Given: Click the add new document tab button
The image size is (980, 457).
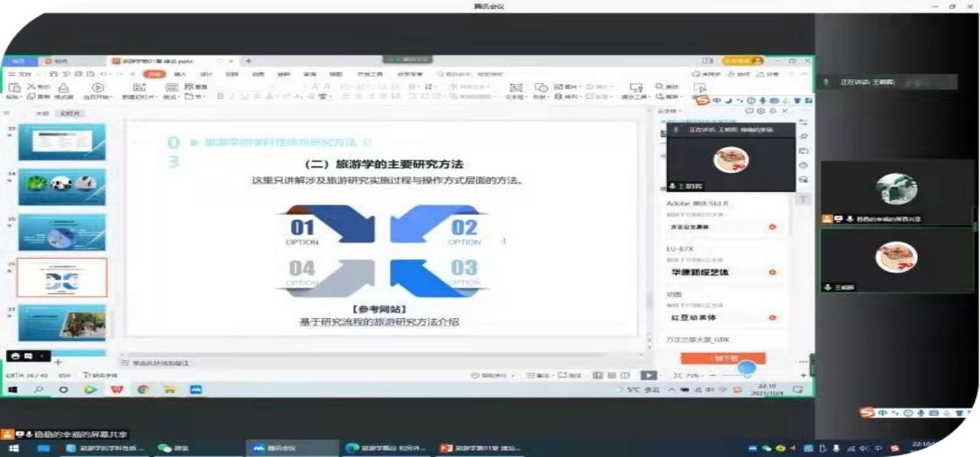Looking at the screenshot, I should pos(248,61).
